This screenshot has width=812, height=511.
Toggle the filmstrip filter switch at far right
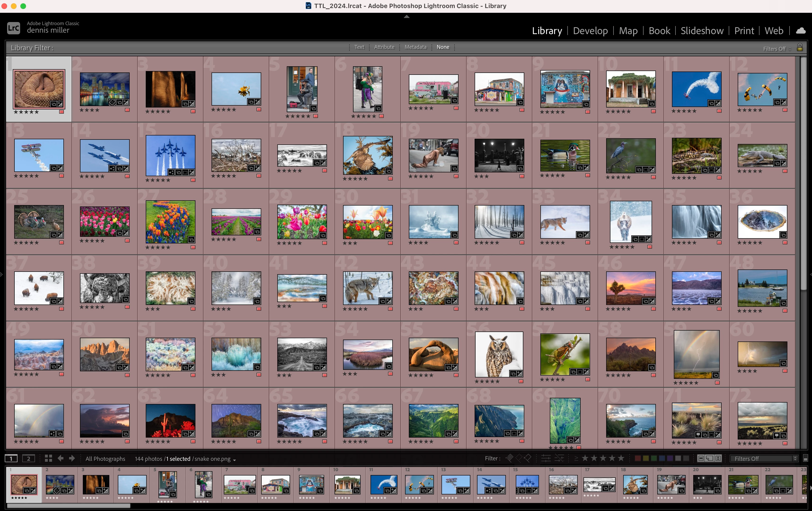(x=806, y=458)
